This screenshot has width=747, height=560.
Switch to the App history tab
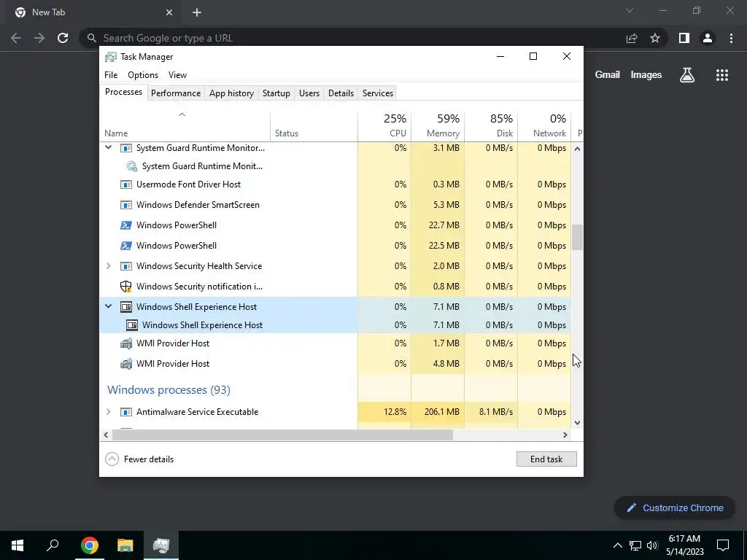coord(231,93)
